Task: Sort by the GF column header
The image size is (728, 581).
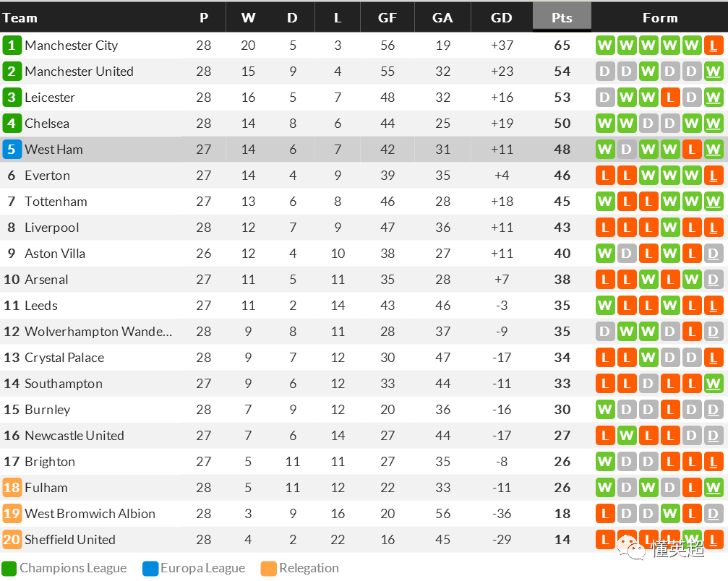Action: (x=387, y=17)
